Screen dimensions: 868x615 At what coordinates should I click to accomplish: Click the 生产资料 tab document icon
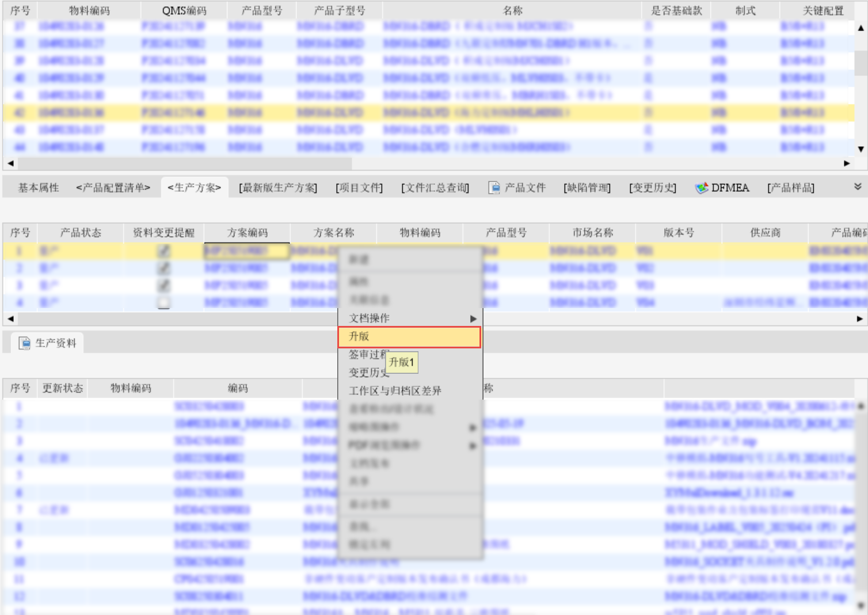25,343
